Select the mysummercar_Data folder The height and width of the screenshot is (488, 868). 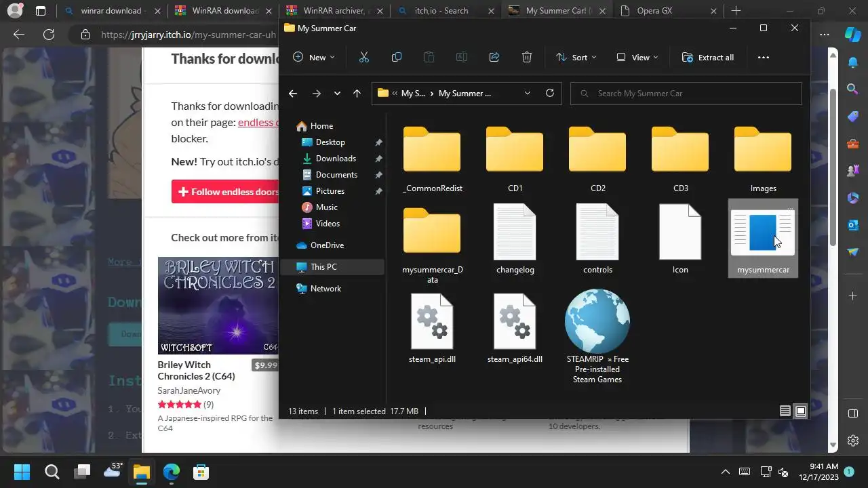432,245
